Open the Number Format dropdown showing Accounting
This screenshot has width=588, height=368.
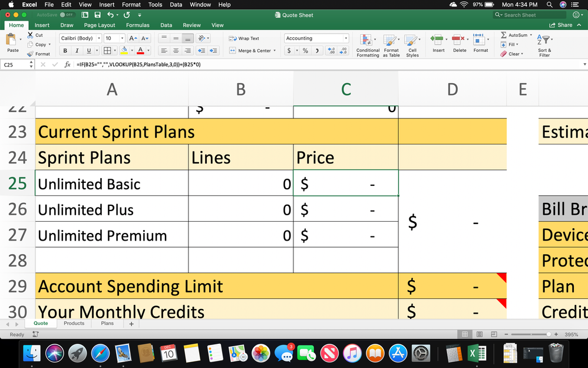pyautogui.click(x=315, y=38)
